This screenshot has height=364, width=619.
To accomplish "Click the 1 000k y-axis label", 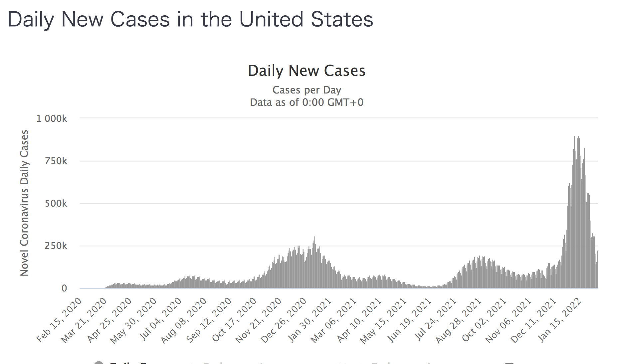I will coord(52,118).
